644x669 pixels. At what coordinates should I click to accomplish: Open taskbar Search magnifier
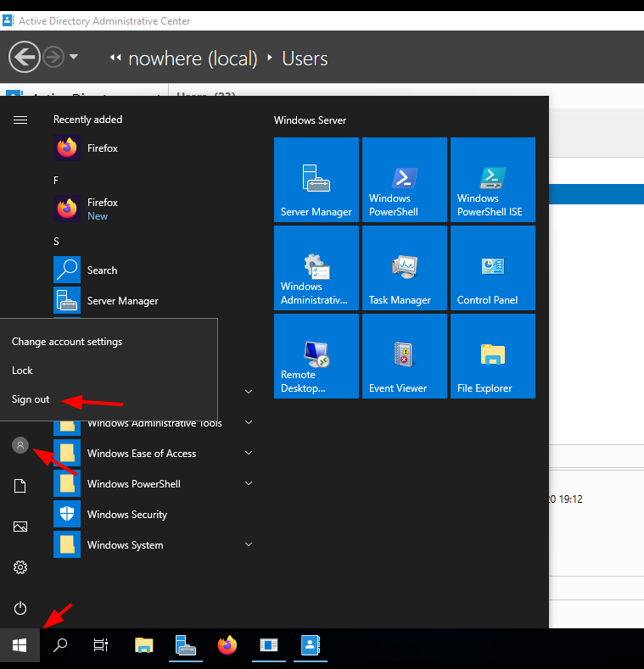click(x=60, y=645)
